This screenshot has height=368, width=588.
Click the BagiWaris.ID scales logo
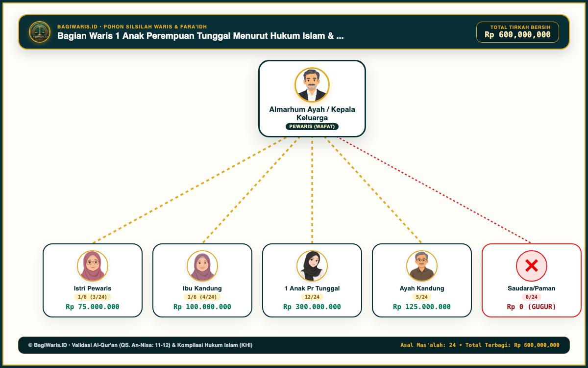[40, 32]
